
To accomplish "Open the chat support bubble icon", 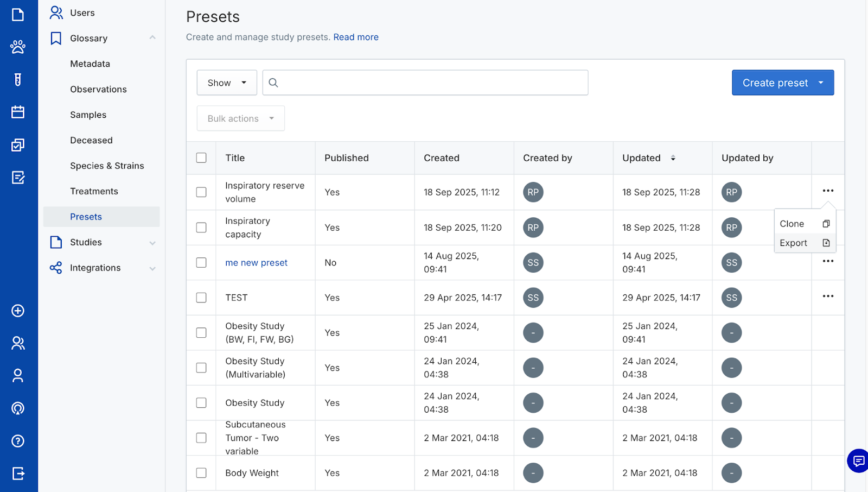I will 858,461.
